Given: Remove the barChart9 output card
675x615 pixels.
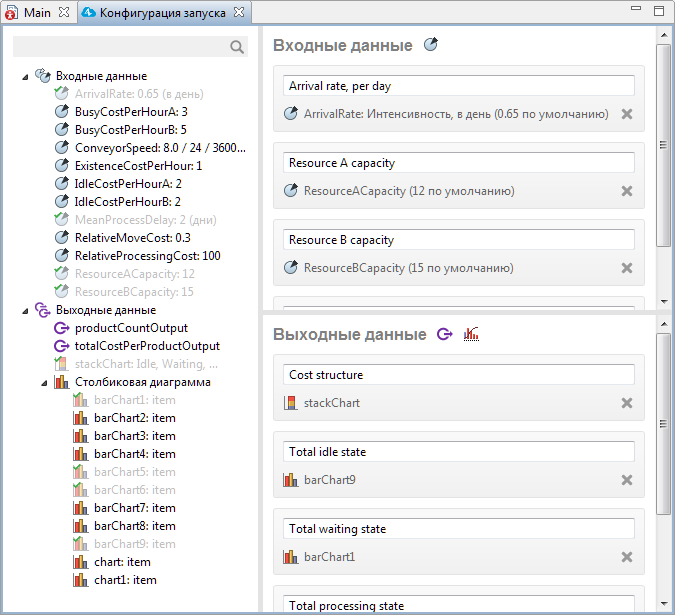Looking at the screenshot, I should click(x=627, y=480).
